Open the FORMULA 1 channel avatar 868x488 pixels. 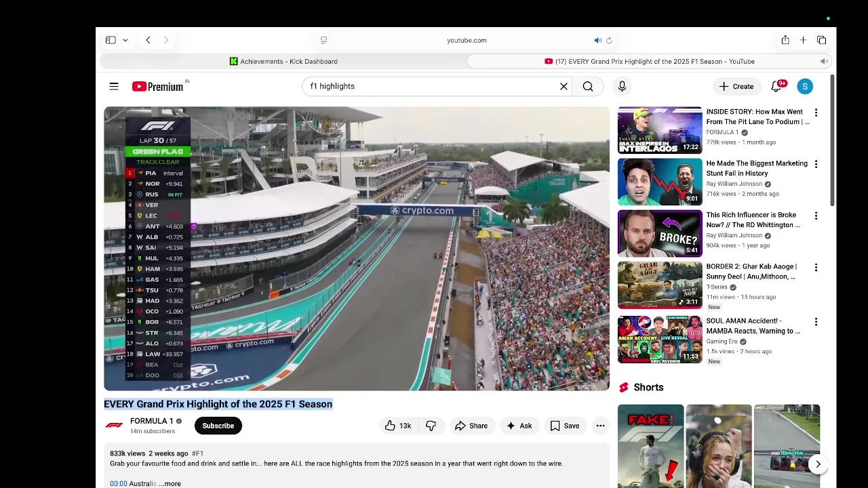pos(114,426)
